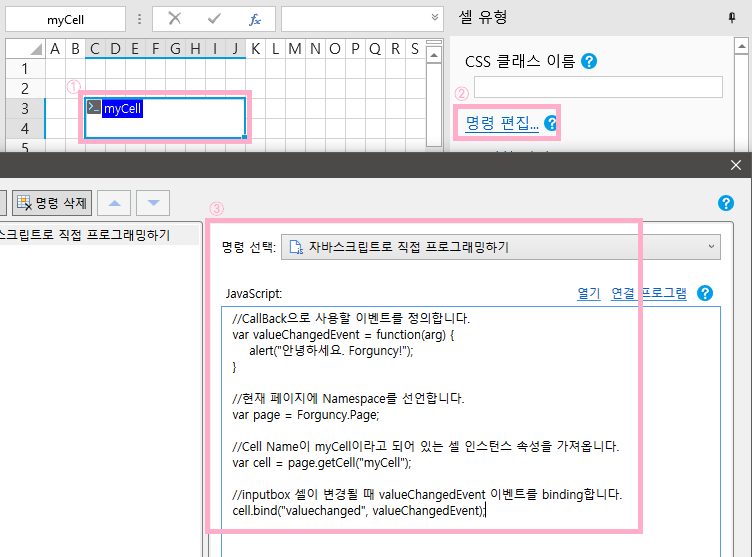Click help icon next to 명령 편집
Viewport: 752px width, 557px height.
point(550,124)
